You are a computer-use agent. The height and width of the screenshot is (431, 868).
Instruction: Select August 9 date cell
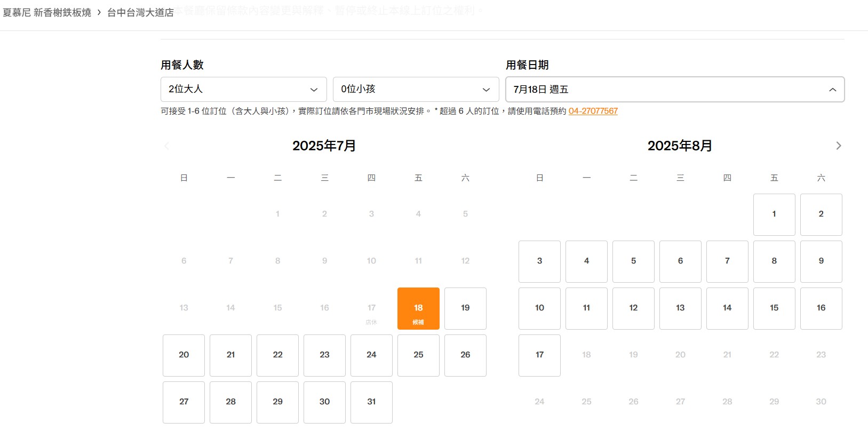[821, 261]
